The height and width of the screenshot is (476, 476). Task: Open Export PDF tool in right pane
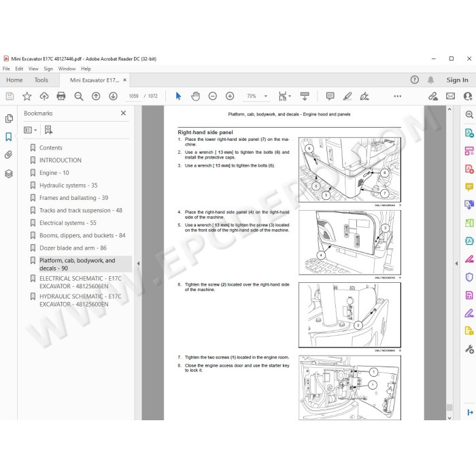point(469,133)
